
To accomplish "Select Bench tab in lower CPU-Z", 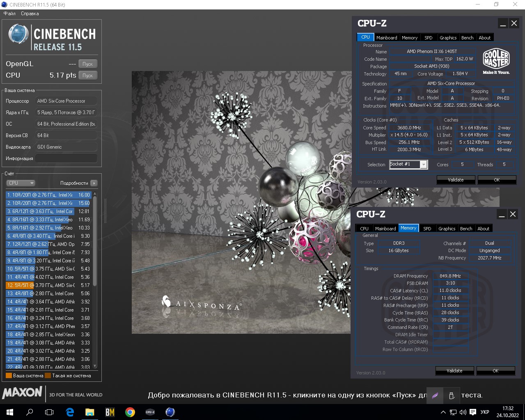I will (466, 228).
